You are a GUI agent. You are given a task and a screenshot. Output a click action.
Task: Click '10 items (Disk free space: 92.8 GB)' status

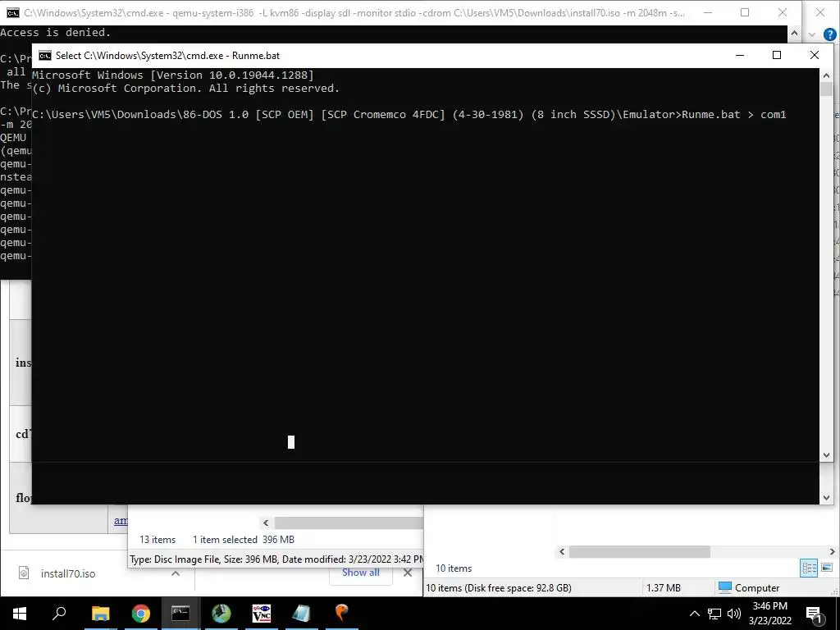point(498,587)
